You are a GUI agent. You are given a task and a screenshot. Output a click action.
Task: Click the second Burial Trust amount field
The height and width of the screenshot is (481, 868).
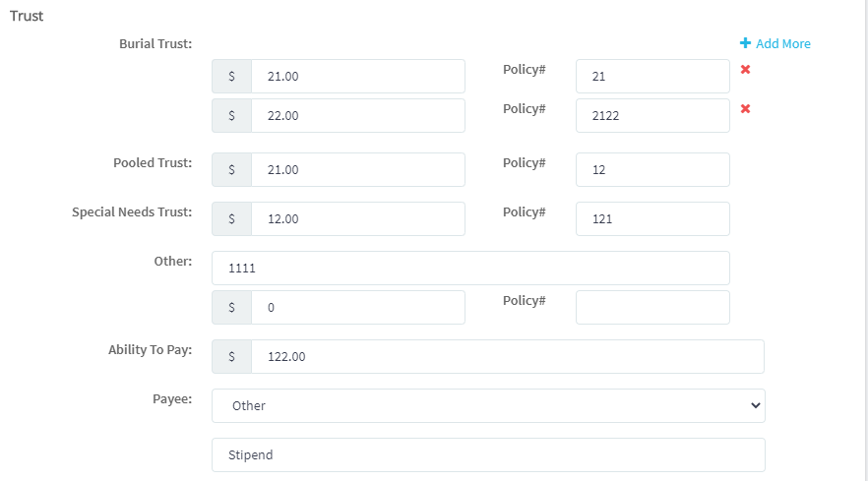tap(357, 116)
